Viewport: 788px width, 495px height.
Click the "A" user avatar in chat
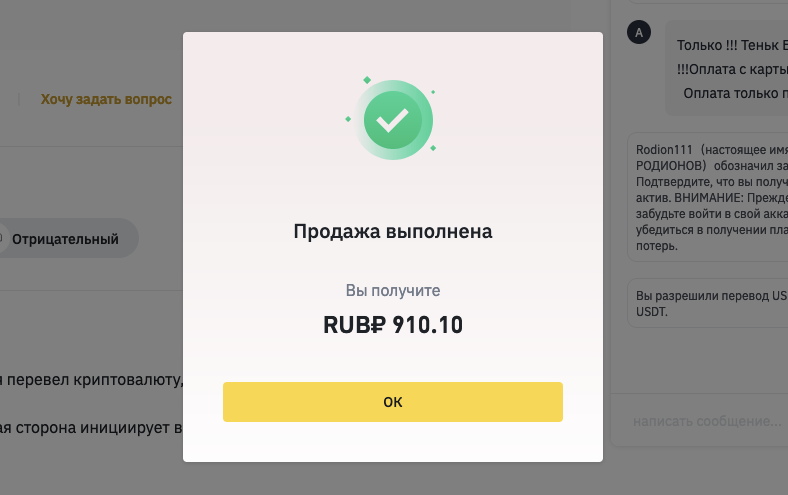(x=639, y=33)
